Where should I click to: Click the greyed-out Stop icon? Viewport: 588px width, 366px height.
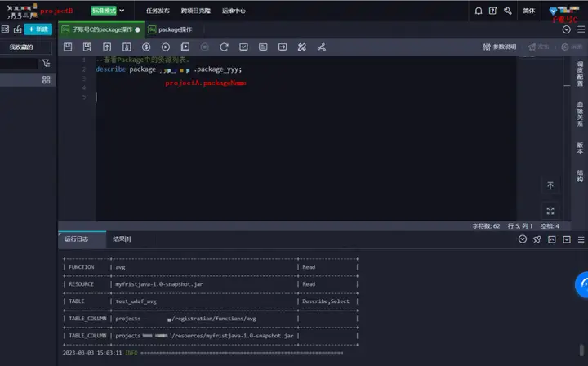coord(204,47)
